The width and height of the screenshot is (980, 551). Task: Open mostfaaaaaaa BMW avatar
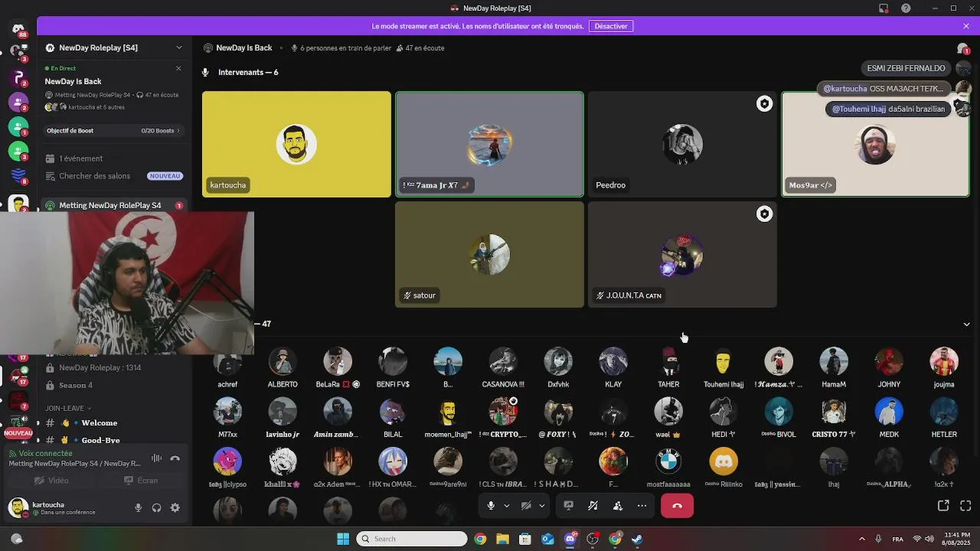click(668, 461)
